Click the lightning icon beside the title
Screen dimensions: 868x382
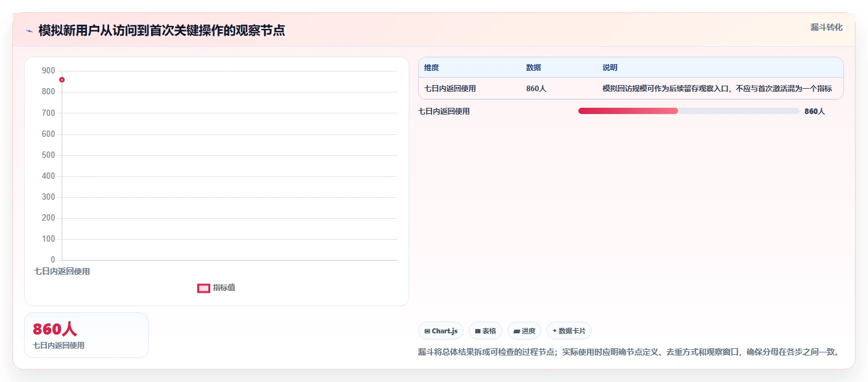tap(29, 31)
